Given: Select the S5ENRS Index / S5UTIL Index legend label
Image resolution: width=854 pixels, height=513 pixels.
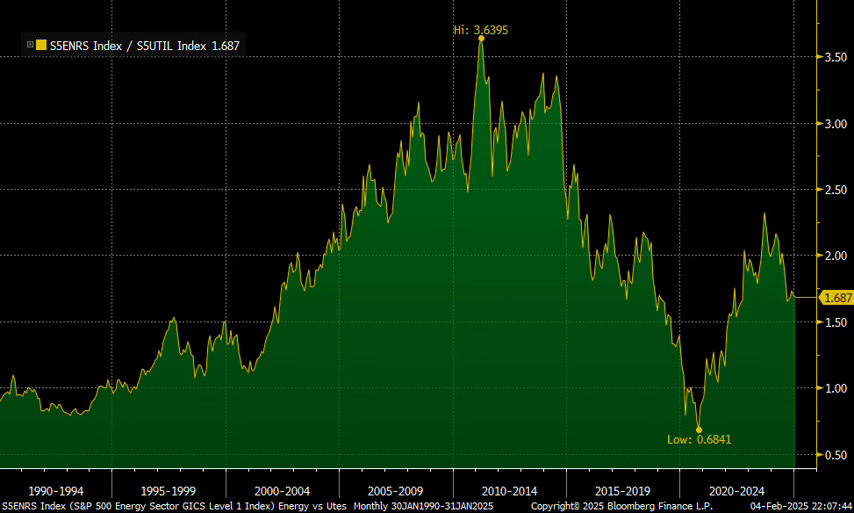Looking at the screenshot, I should pyautogui.click(x=128, y=46).
